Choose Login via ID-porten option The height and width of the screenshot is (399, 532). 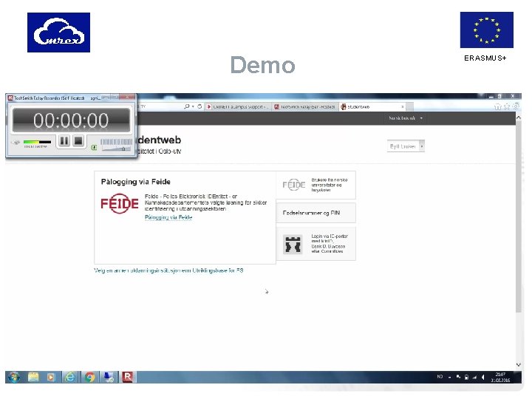pos(316,244)
